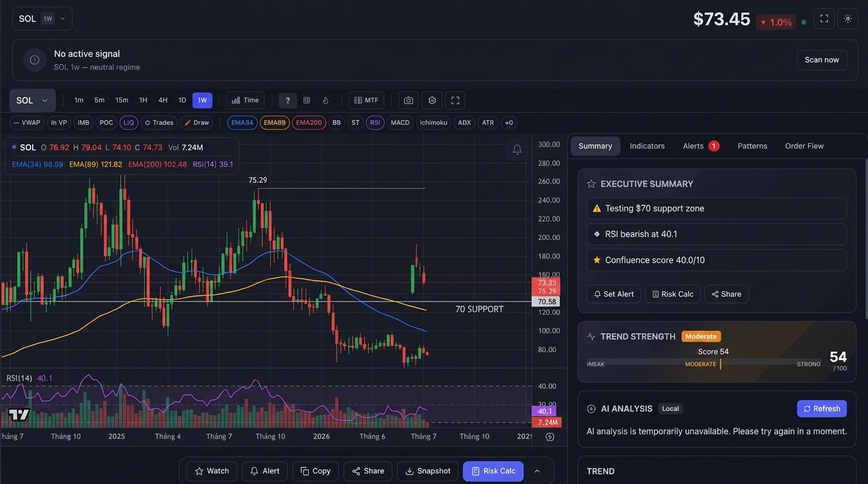Click the Risk Calc button in bottom bar

tap(493, 471)
